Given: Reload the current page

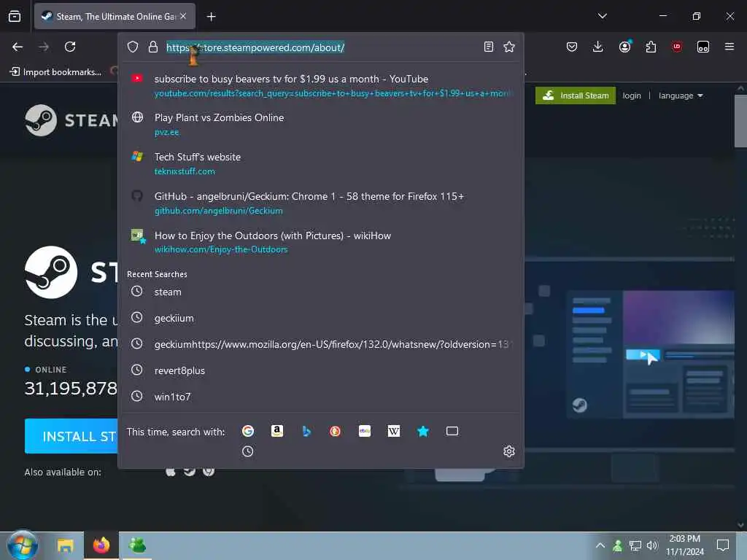Looking at the screenshot, I should pyautogui.click(x=70, y=47).
